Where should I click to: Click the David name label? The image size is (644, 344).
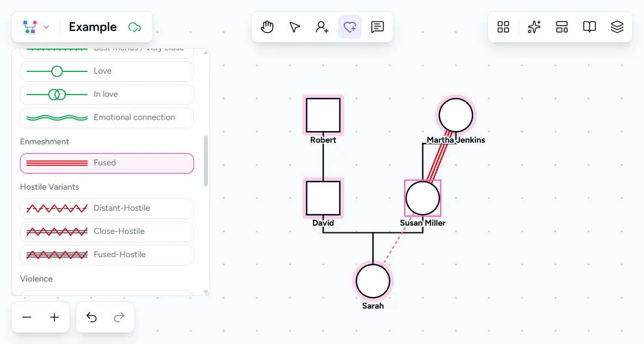(x=323, y=223)
